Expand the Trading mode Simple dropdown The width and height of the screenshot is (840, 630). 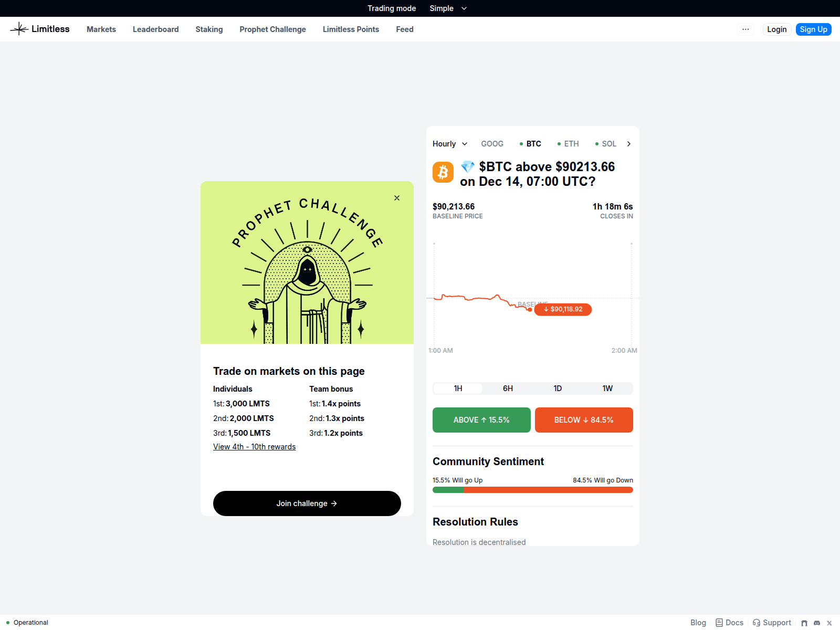click(448, 8)
